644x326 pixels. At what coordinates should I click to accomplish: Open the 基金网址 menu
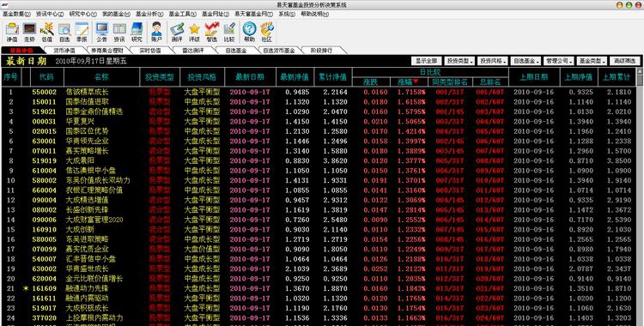[216, 14]
